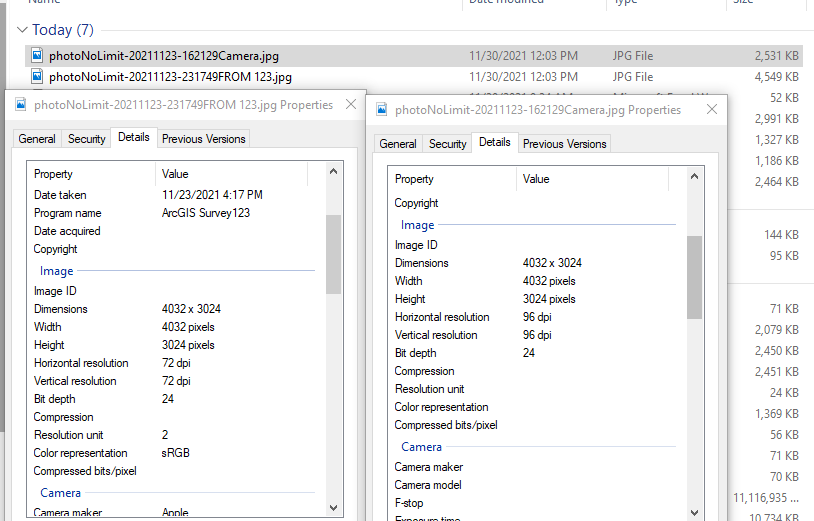Select Date taken value 11/23/2021 4:17 PM
The image size is (814, 521).
click(x=212, y=195)
